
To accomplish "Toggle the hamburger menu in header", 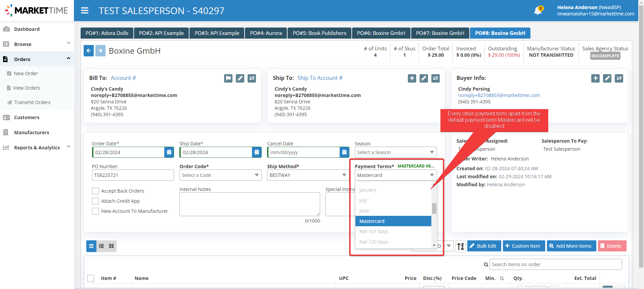I will point(85,11).
